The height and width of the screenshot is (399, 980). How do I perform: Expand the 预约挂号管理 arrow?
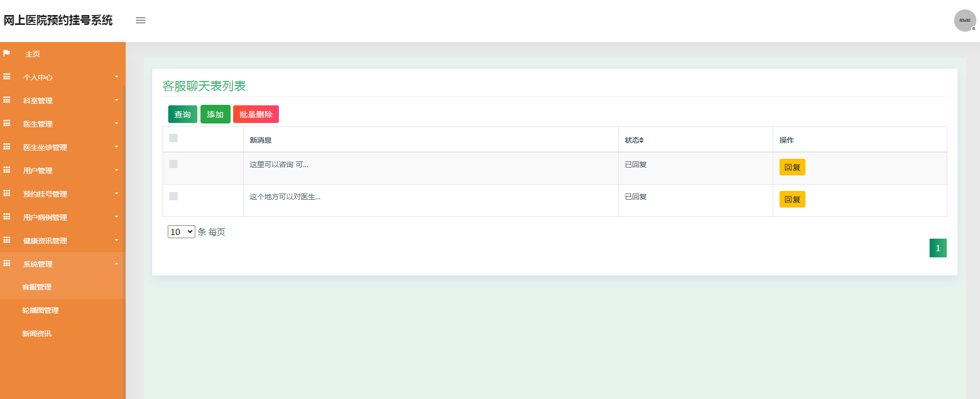point(116,194)
